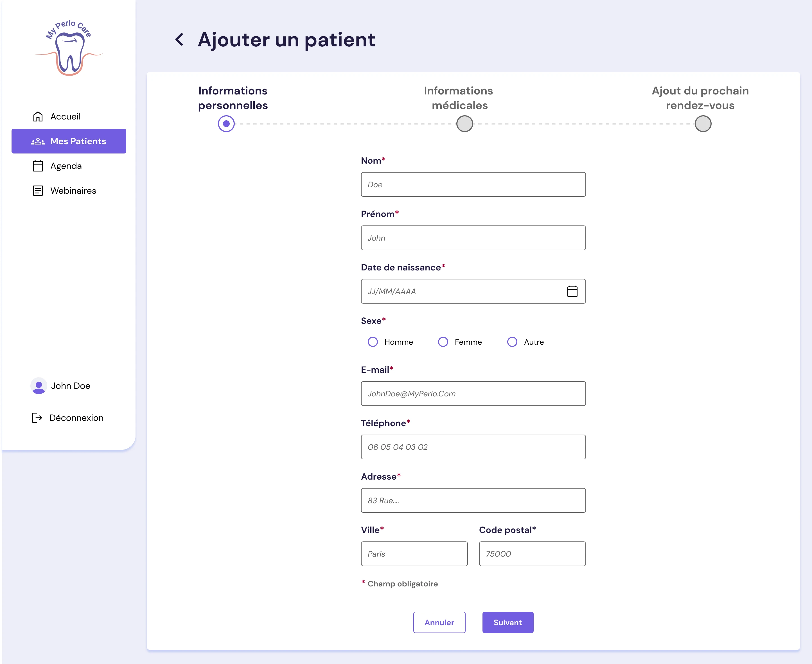Jump to Ajout du prochain rendez-vous step
This screenshot has width=812, height=664.
(703, 123)
